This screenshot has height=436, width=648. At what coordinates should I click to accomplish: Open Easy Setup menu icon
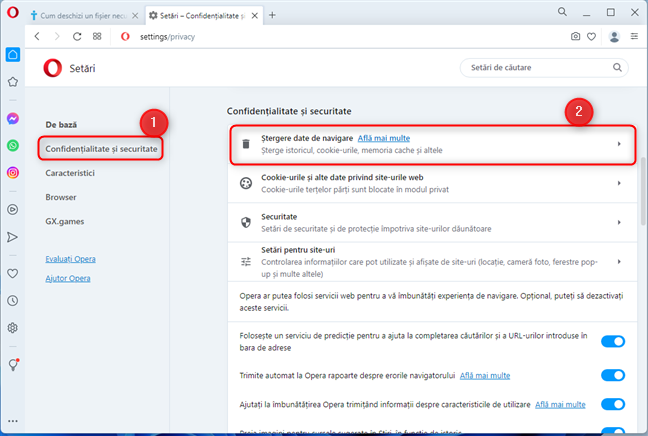634,36
